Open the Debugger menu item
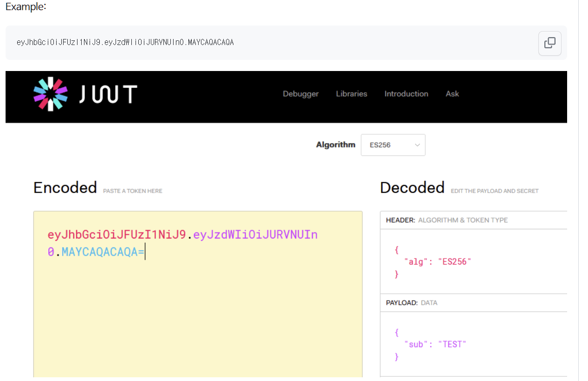 (x=301, y=94)
